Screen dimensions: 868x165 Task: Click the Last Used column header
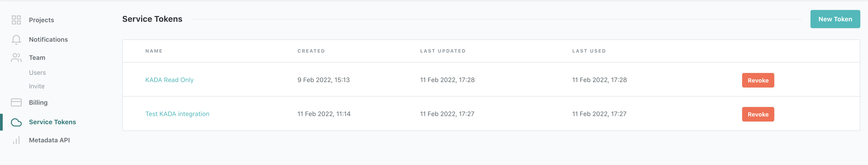589,51
